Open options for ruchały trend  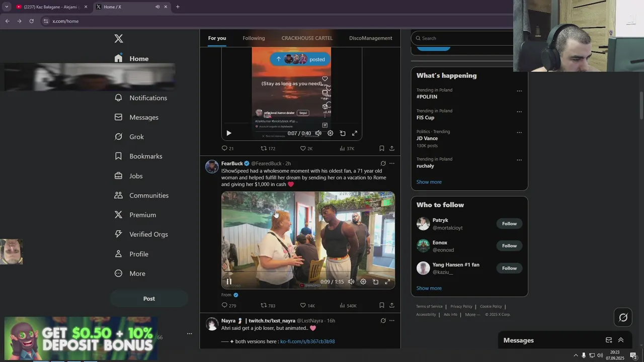tap(519, 160)
